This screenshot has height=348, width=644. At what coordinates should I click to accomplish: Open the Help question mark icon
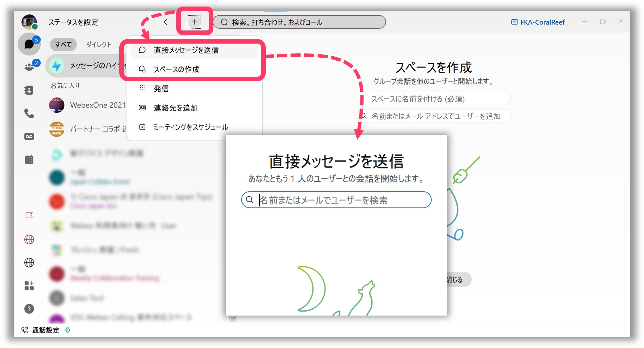pos(29,308)
